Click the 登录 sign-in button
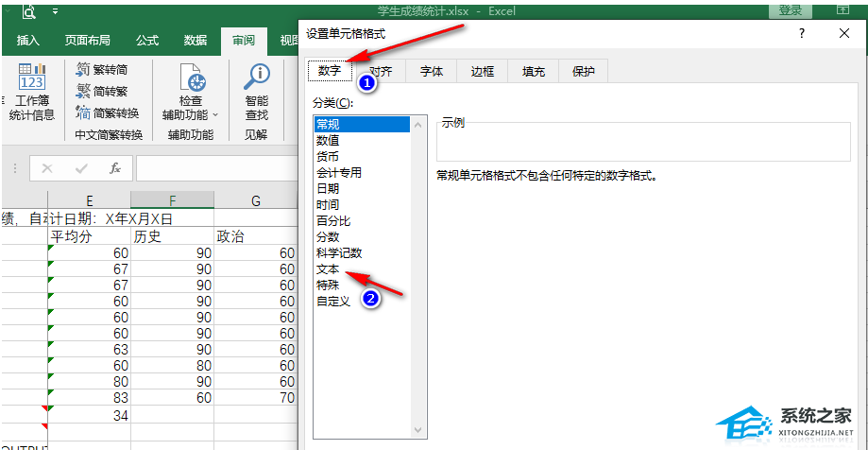This screenshot has height=450, width=868. click(790, 10)
